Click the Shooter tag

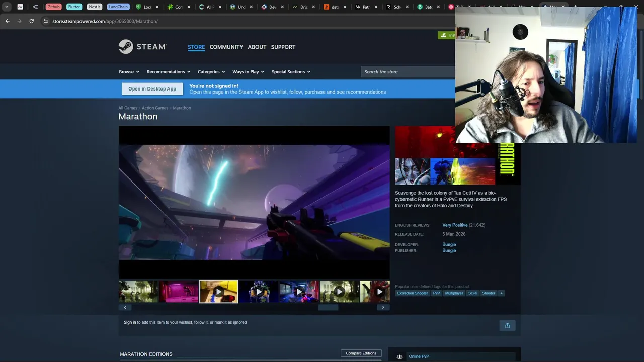(489, 293)
